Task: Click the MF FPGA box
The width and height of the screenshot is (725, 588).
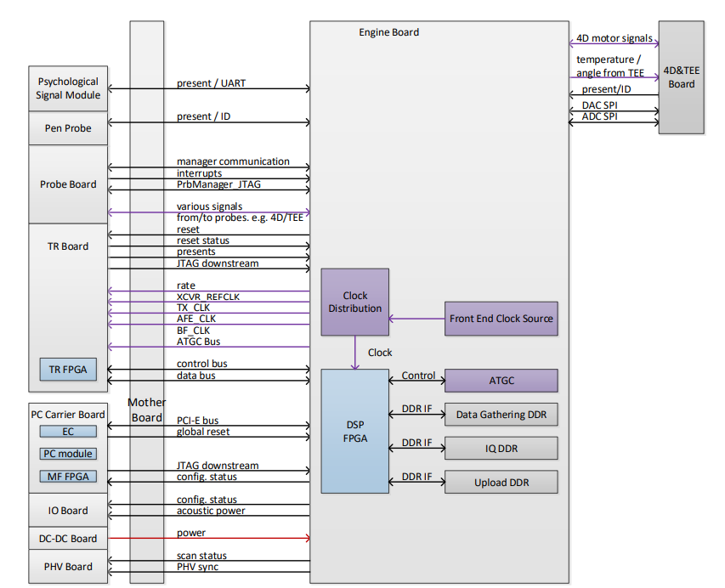Action: pyautogui.click(x=68, y=476)
